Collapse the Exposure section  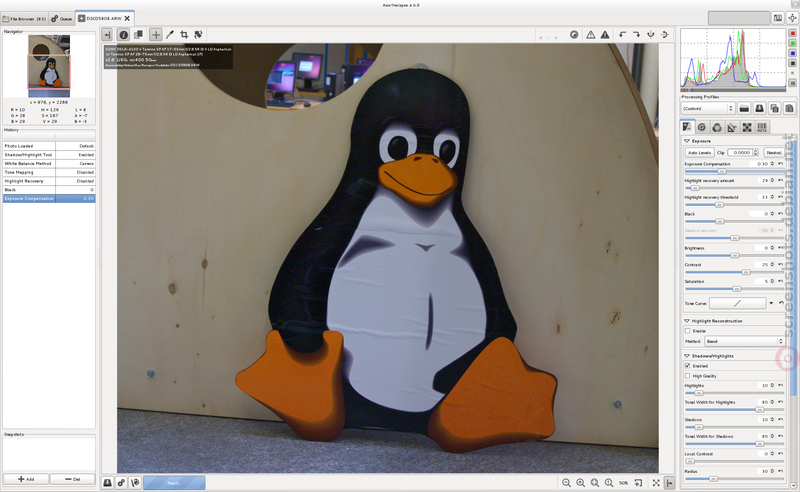(687, 141)
